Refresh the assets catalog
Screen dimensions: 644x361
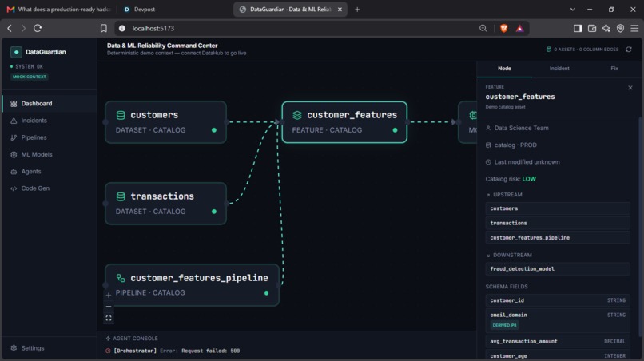pos(628,50)
